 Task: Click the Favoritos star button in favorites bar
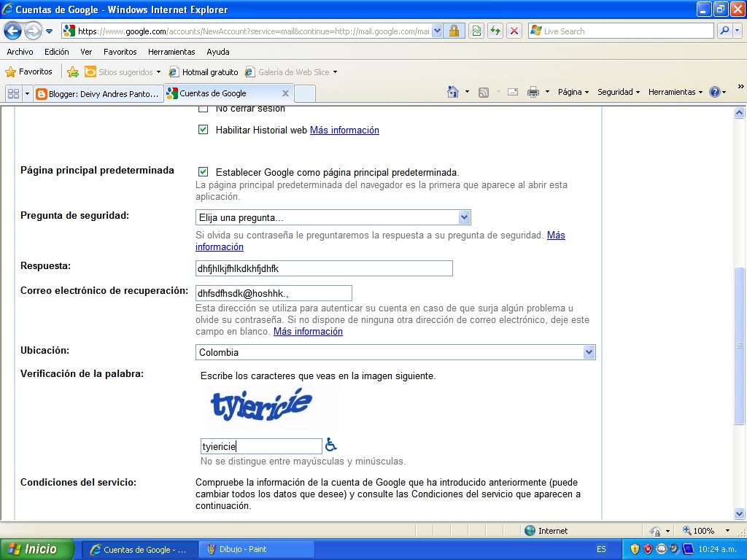tap(28, 72)
